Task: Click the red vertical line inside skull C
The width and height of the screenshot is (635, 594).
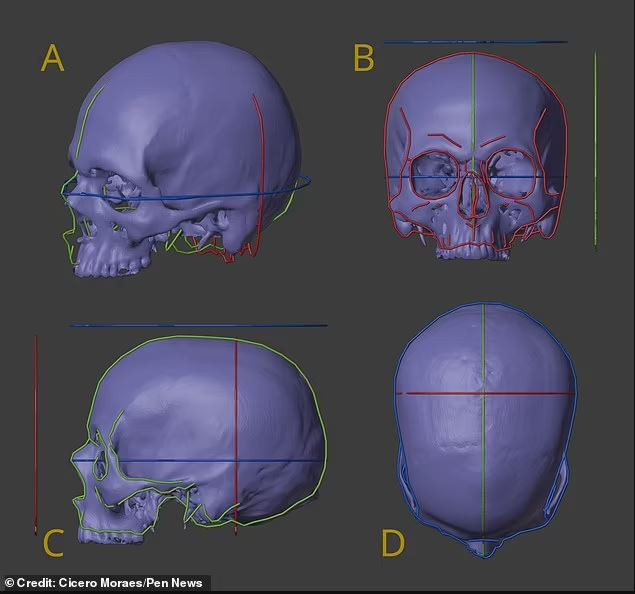Action: point(235,400)
